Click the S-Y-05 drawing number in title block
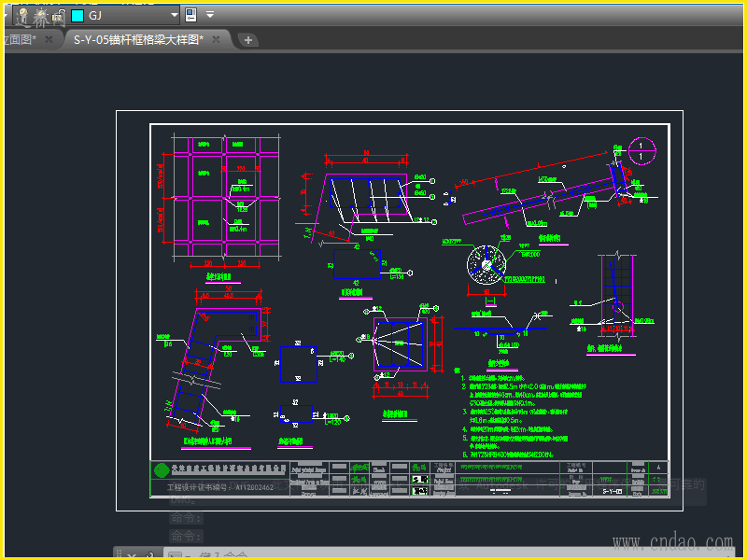Viewport: 747px width, 560px height. [x=612, y=490]
